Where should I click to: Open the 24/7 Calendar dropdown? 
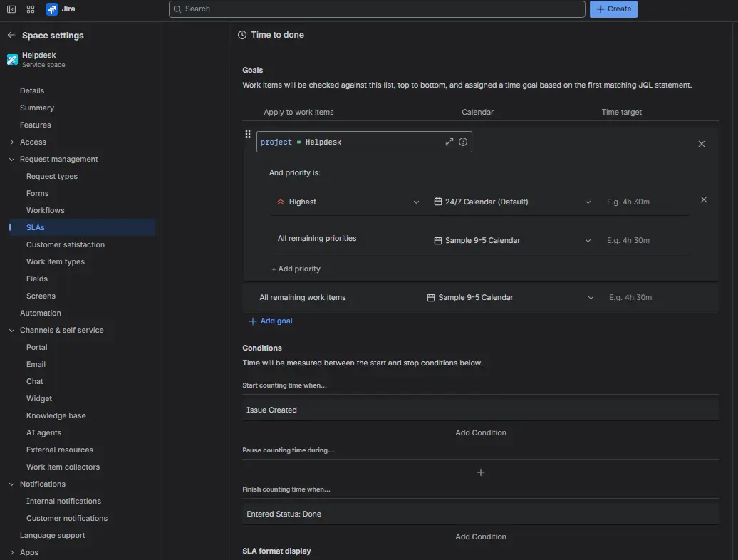point(588,202)
